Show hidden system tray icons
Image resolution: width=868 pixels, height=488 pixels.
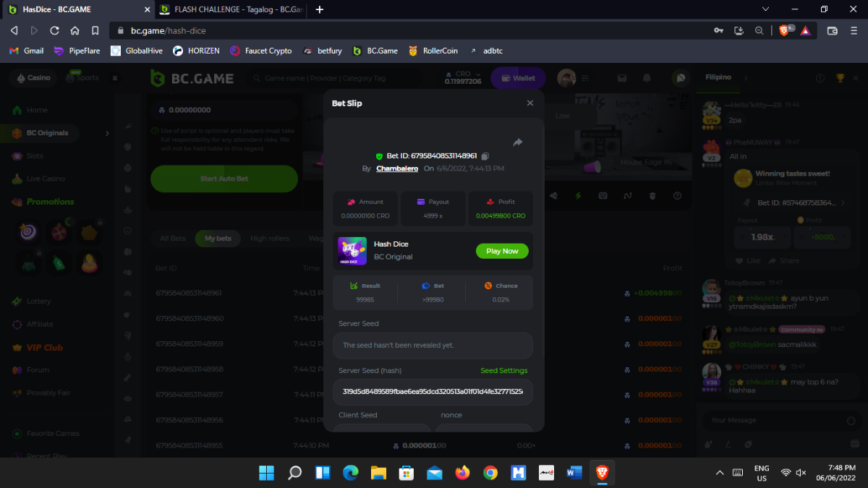720,473
